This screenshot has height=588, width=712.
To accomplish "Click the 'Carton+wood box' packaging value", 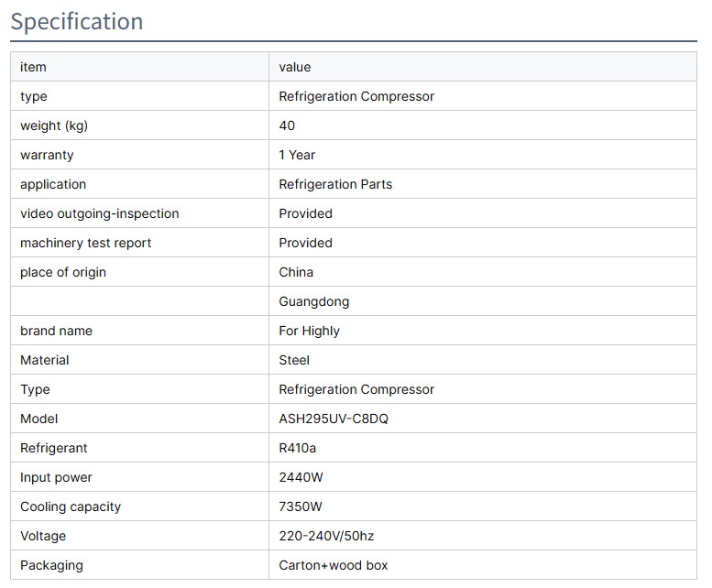I will [333, 565].
